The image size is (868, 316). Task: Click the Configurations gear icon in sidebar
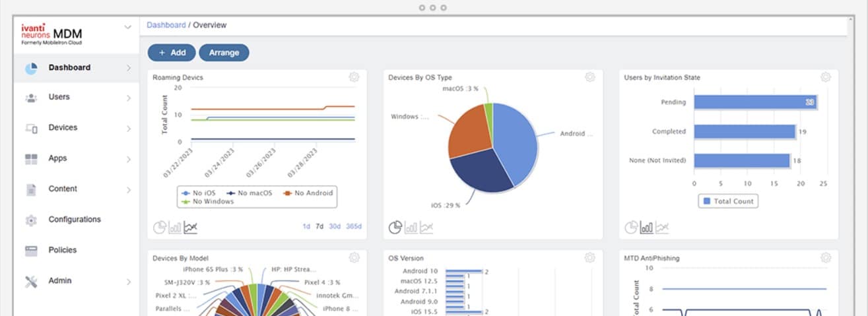tap(31, 220)
